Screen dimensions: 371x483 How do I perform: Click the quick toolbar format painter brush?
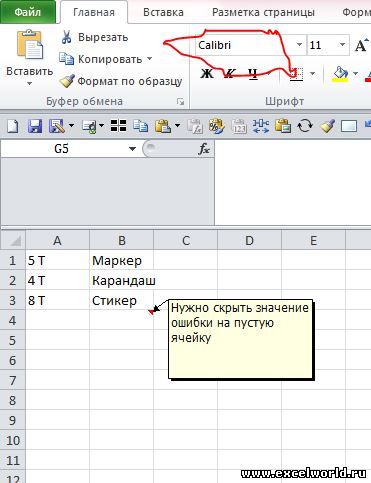tap(327, 126)
